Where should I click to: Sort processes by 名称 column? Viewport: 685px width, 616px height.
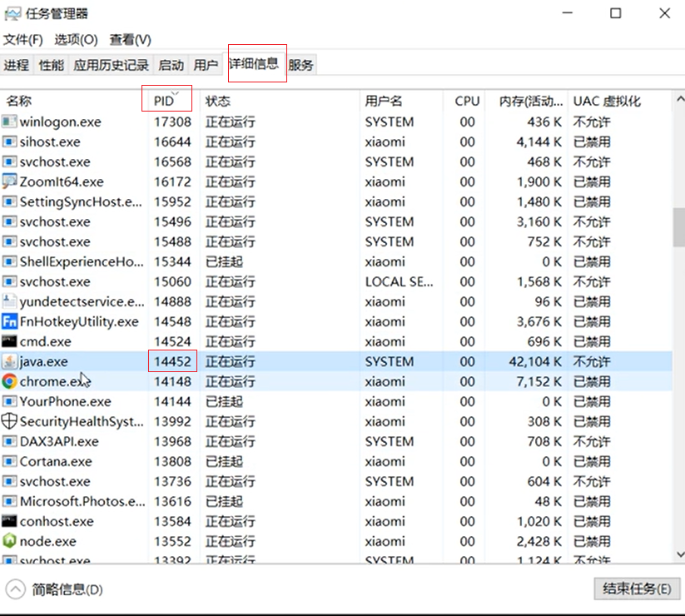click(19, 101)
